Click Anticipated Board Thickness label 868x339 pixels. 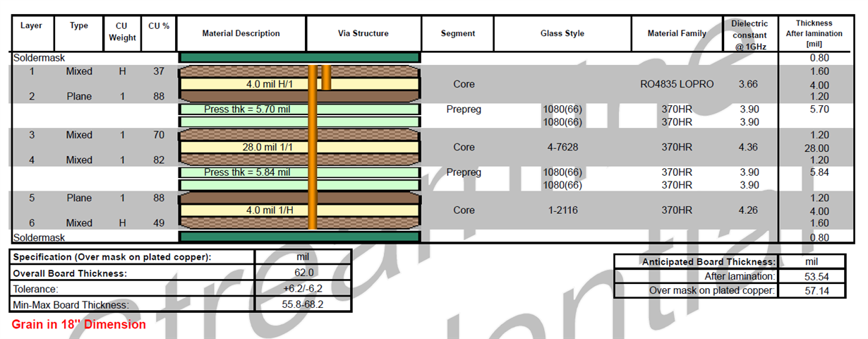708,262
